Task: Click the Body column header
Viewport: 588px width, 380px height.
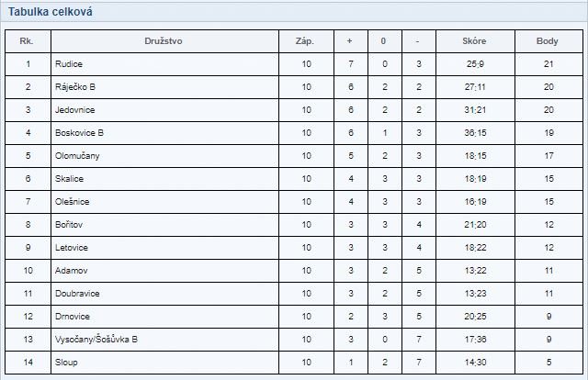Action: click(x=548, y=41)
